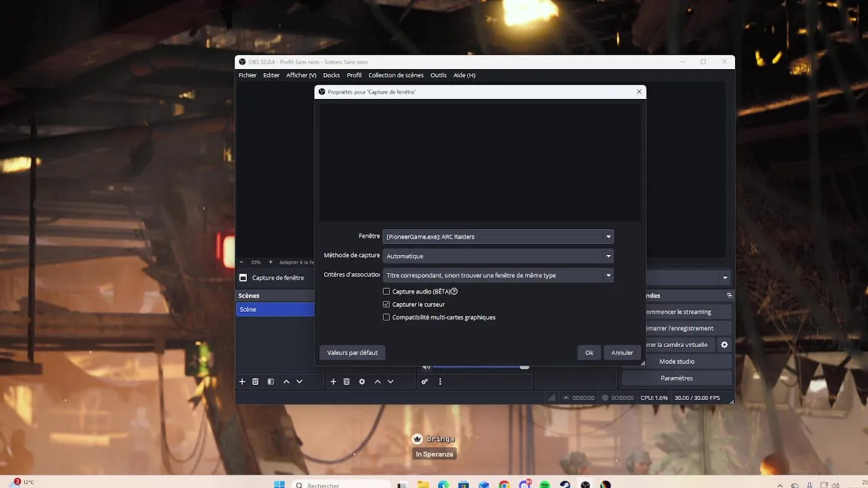Enable Compatibilité multi-cartes graphiques checkbox

(387, 317)
